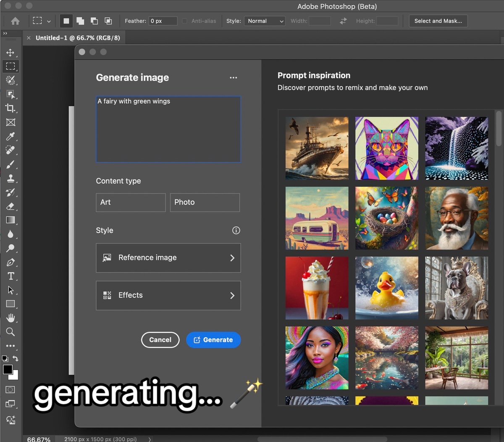Viewport: 504px width, 442px height.
Task: Open Select and Mask workspace
Action: [438, 21]
